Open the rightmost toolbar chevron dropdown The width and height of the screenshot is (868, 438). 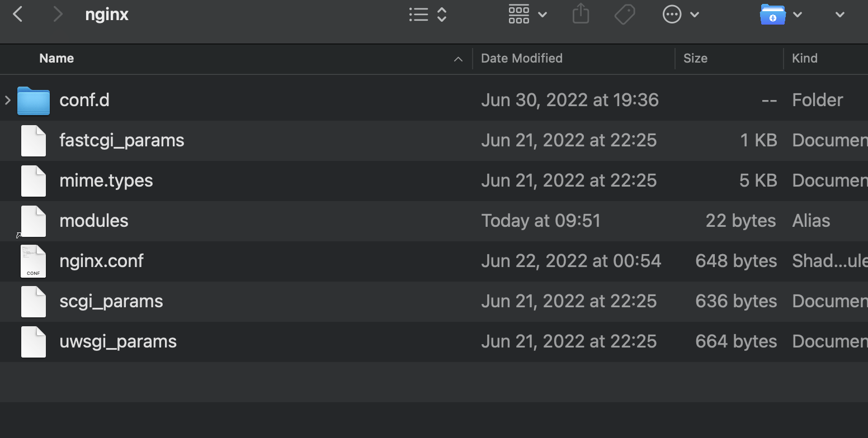[x=839, y=15]
